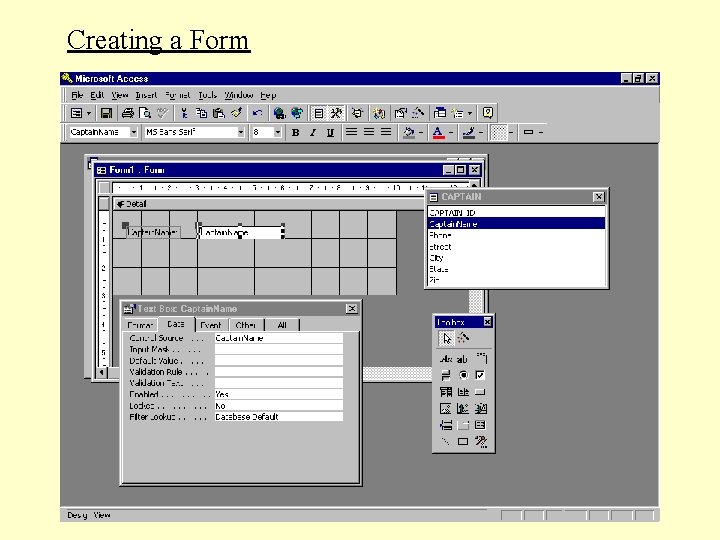Select the Format Painter brush icon
Image resolution: width=720 pixels, height=540 pixels.
[236, 113]
